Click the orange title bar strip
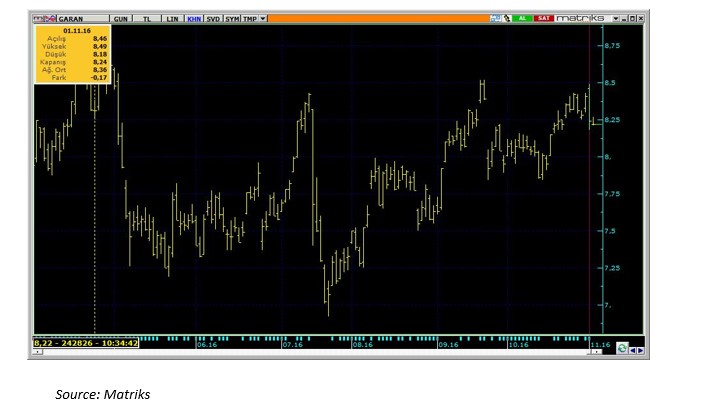The height and width of the screenshot is (413, 703). tap(378, 18)
